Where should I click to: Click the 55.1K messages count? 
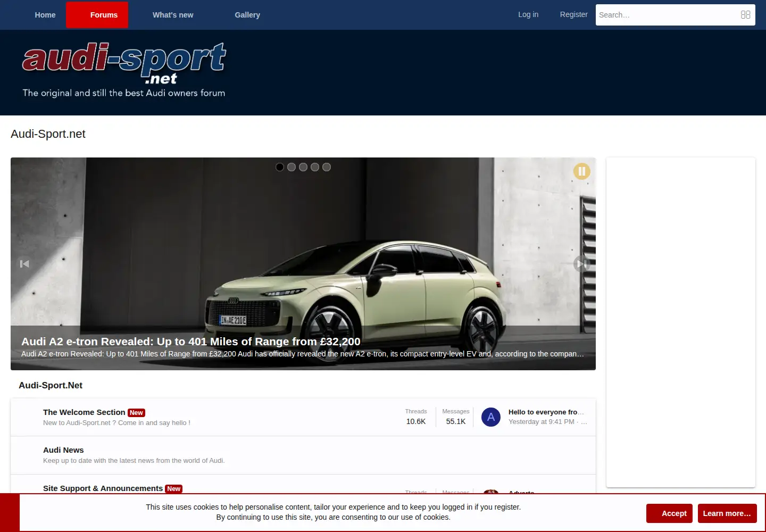click(x=456, y=421)
